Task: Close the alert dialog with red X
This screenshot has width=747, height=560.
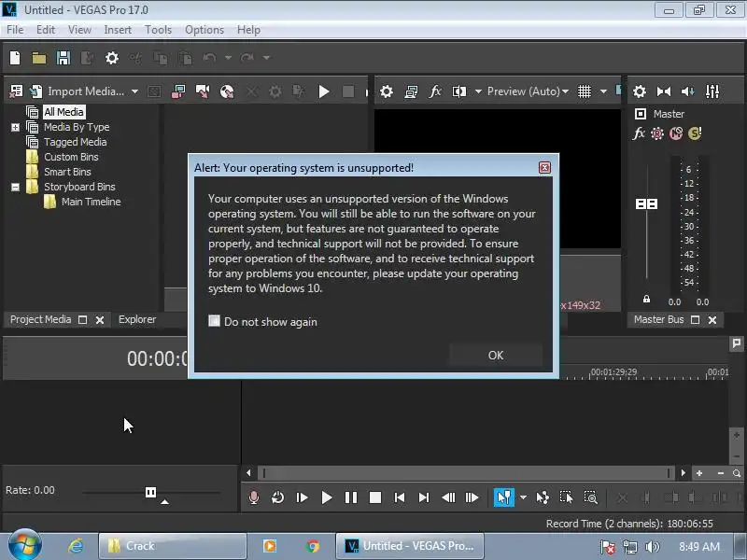Action: pos(544,168)
